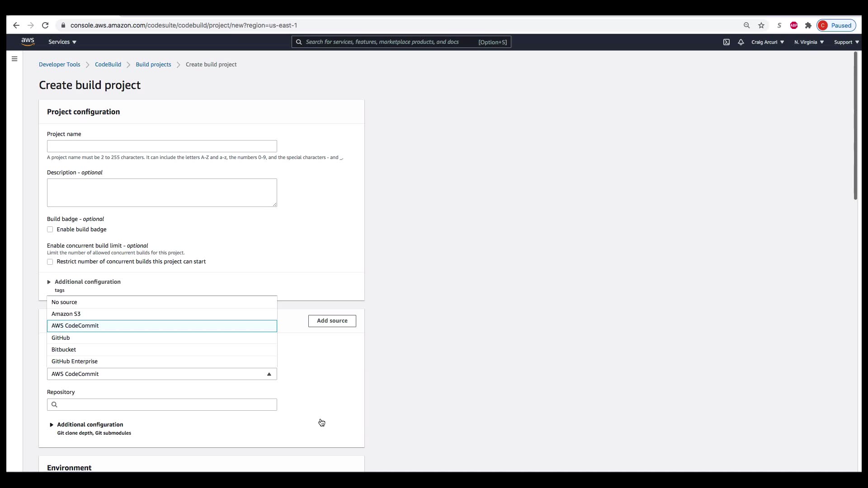
Task: Enable build badge checkbox
Action: [x=50, y=230]
